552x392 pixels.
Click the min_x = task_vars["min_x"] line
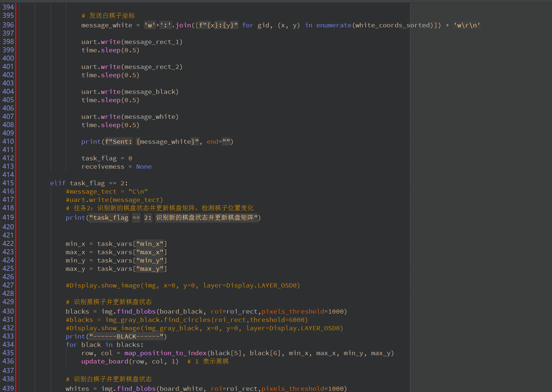[x=116, y=244]
